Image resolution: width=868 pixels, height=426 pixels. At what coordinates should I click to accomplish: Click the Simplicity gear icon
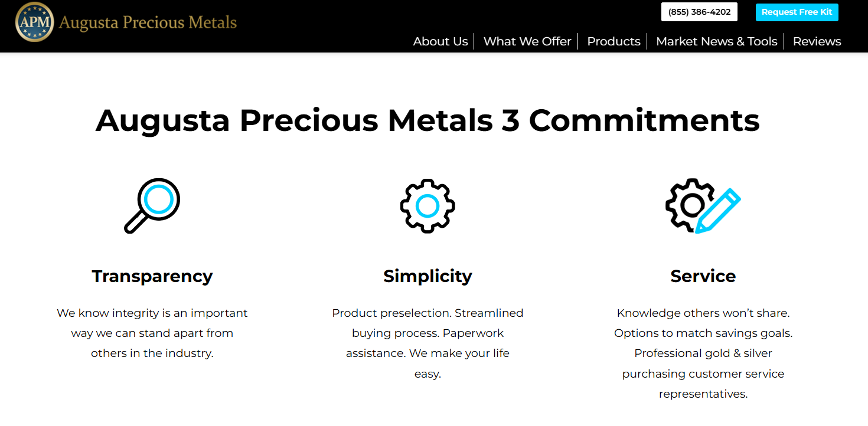click(428, 205)
